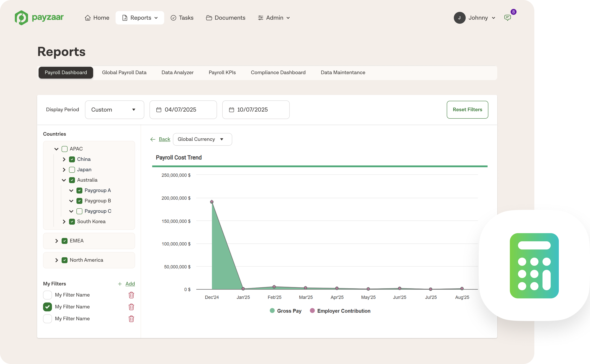This screenshot has height=364, width=590.
Task: Expand the EMEA region
Action: click(56, 241)
